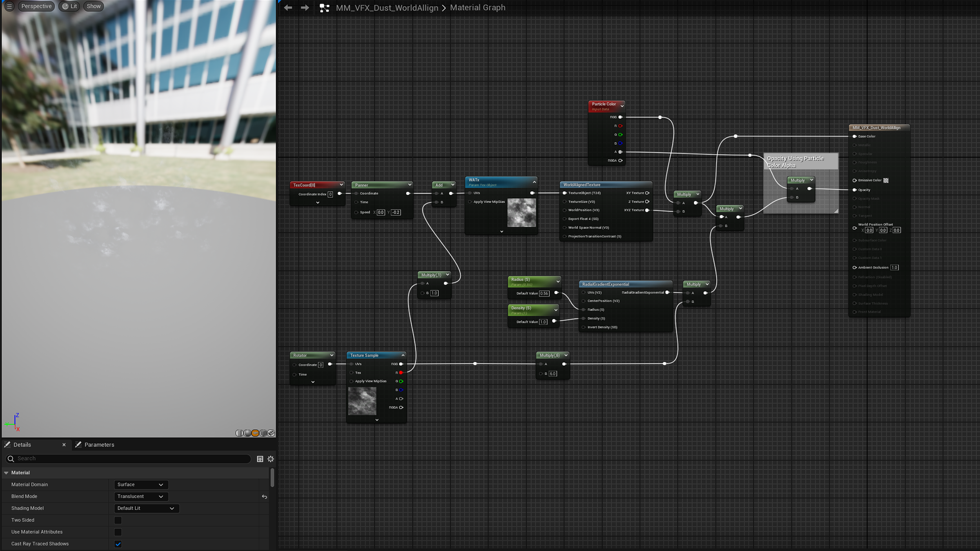Image resolution: width=980 pixels, height=551 pixels.
Task: Click Ambient Occlusion input pin
Action: (x=855, y=267)
